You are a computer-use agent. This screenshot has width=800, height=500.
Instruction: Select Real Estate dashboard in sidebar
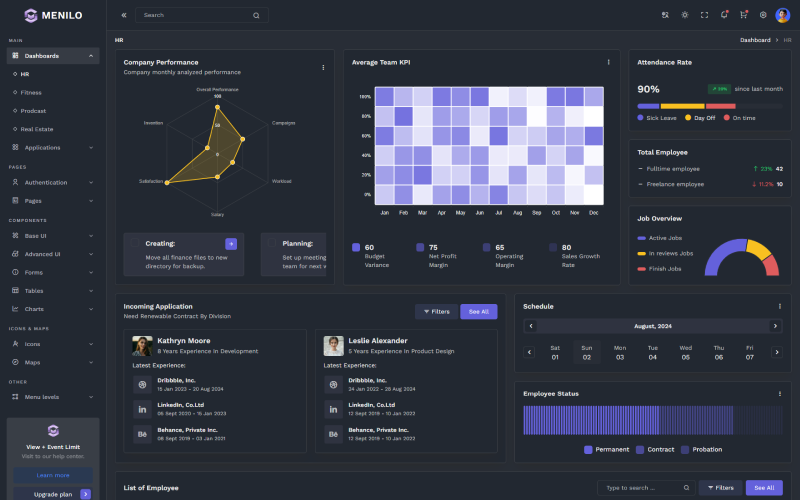[x=37, y=128]
